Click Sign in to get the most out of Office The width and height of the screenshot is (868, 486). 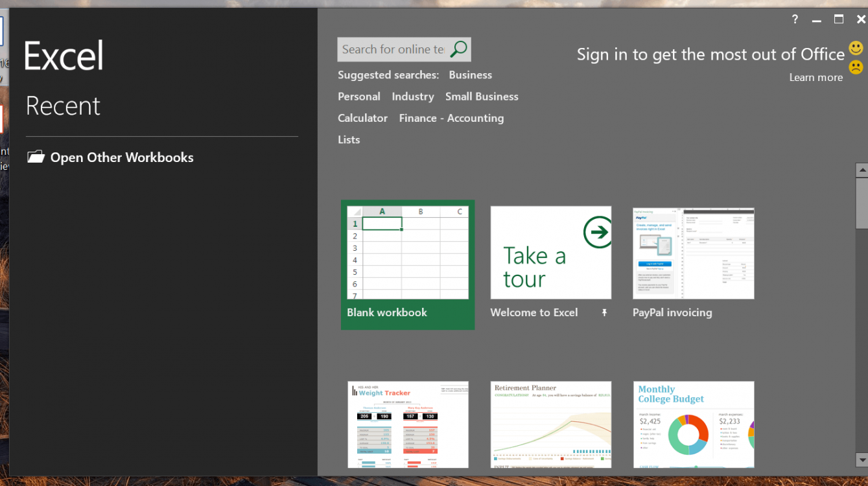(x=710, y=54)
